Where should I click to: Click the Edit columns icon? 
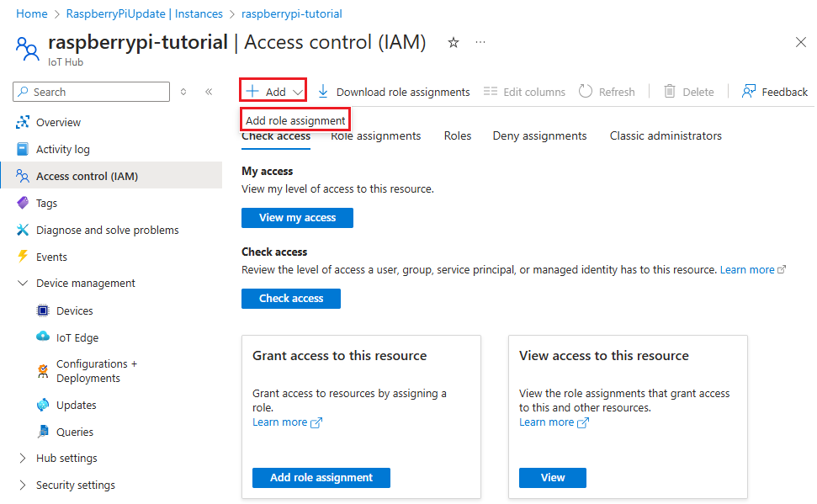click(491, 92)
